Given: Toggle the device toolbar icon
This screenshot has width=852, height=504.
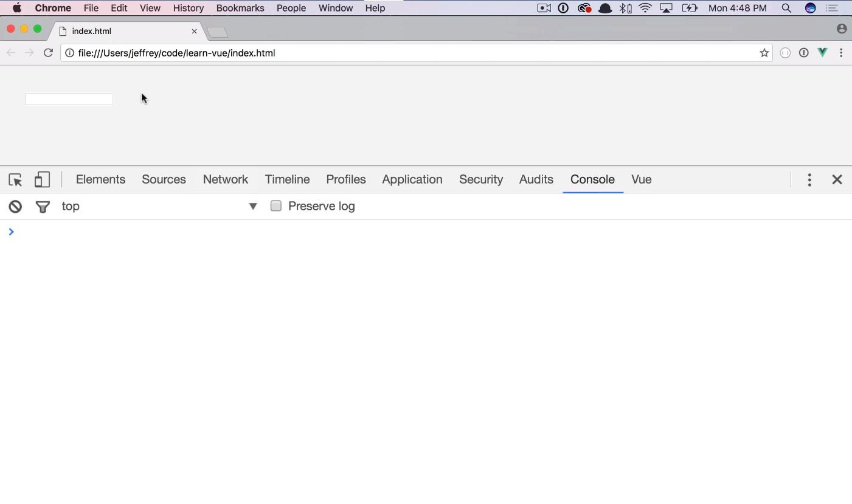Looking at the screenshot, I should (42, 179).
